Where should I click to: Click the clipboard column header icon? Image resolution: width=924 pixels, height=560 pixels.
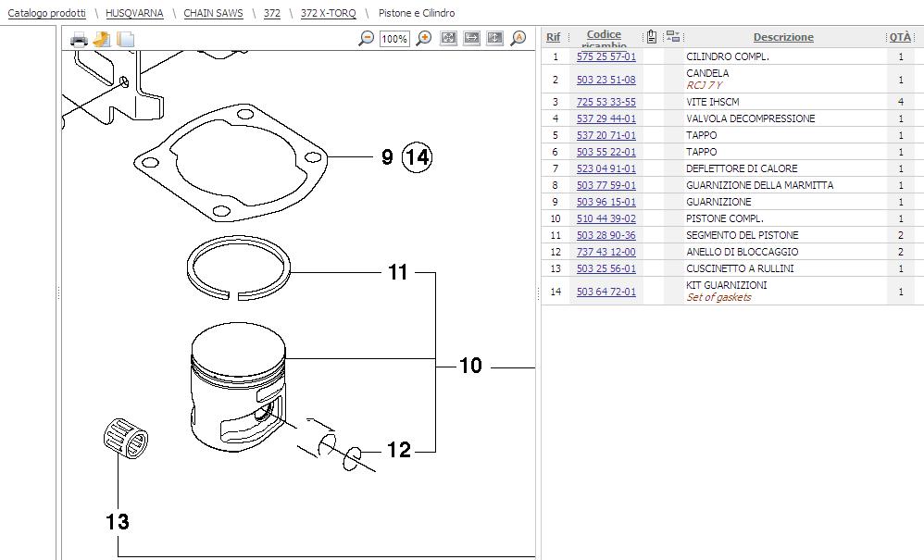[652, 37]
